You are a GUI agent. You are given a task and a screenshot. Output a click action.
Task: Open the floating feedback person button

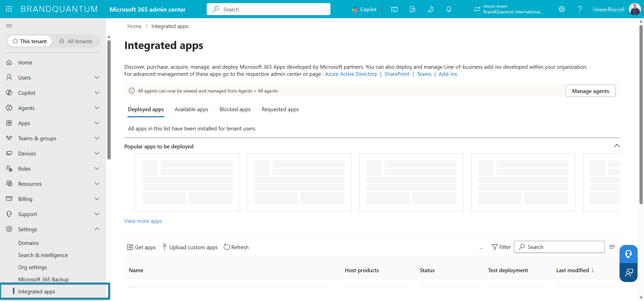628,273
